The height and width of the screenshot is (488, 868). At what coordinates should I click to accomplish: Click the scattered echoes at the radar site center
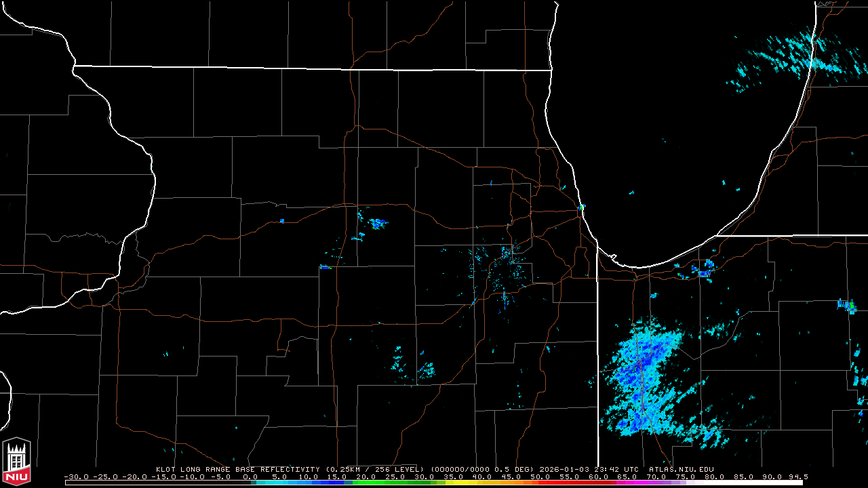pos(503,271)
